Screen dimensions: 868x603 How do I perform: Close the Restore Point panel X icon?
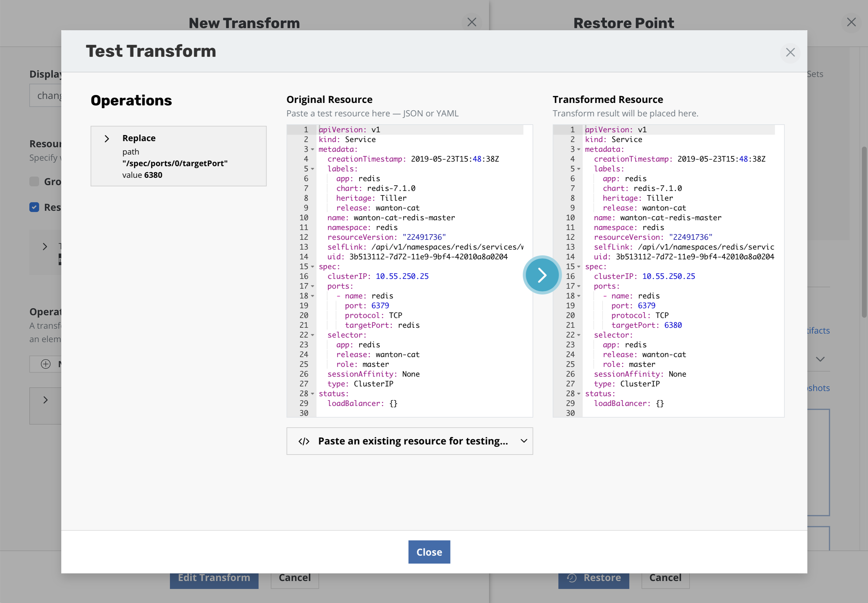pyautogui.click(x=851, y=22)
